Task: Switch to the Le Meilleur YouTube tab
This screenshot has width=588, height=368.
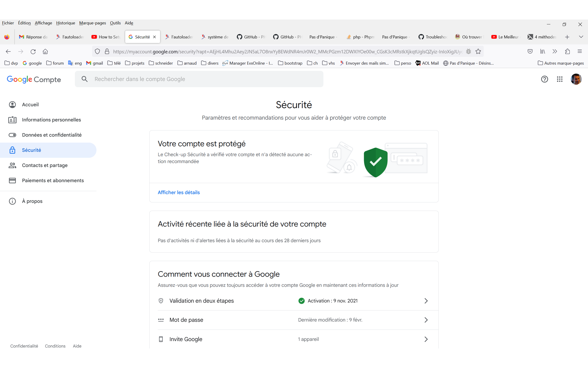Action: (x=506, y=37)
